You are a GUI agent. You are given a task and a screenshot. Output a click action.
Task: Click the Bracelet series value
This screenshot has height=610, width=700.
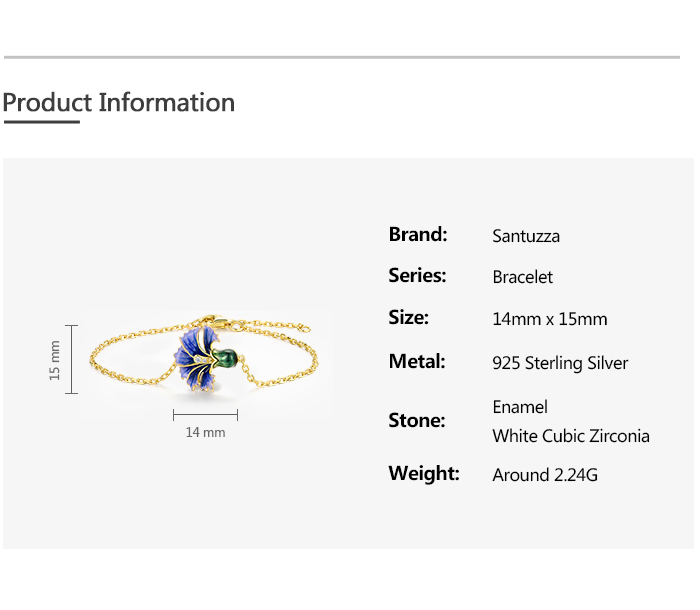pos(522,277)
